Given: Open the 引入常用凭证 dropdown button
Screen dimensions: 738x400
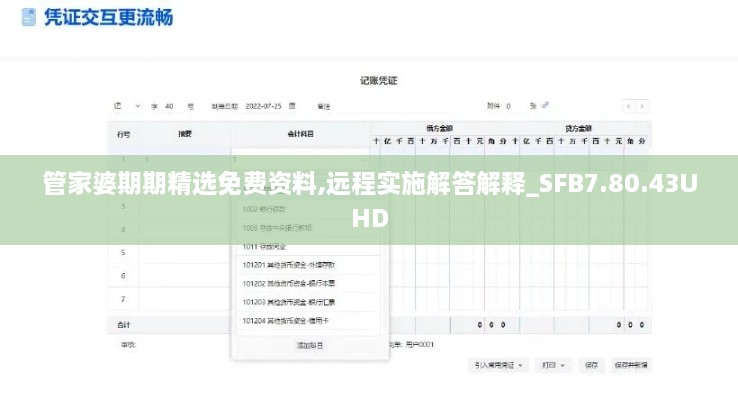Looking at the screenshot, I should 498,365.
